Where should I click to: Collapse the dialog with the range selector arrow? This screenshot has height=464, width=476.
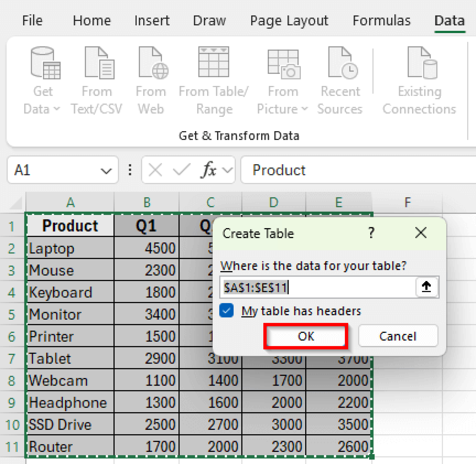(426, 287)
